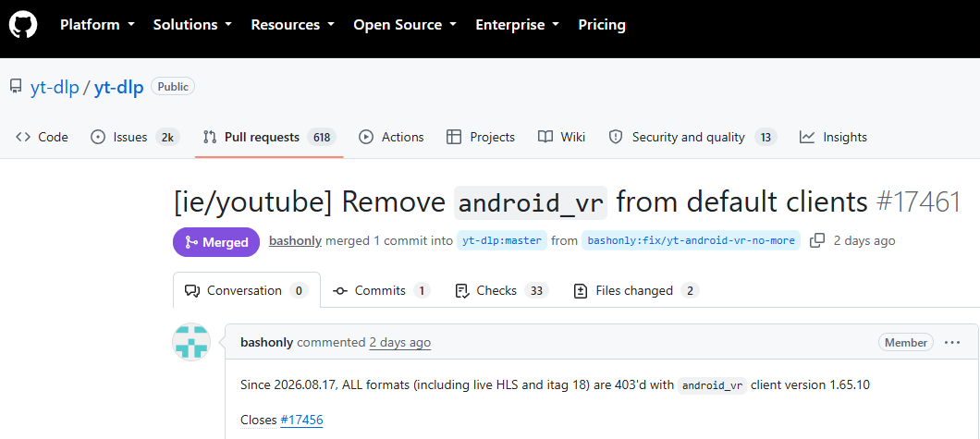Open the Insights tab
This screenshot has height=439, width=980.
click(x=833, y=138)
